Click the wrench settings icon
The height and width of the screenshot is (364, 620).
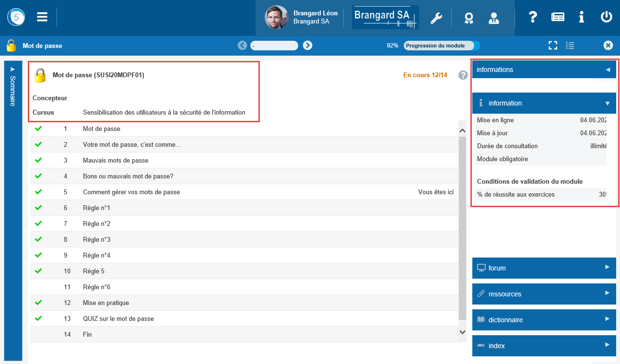436,18
